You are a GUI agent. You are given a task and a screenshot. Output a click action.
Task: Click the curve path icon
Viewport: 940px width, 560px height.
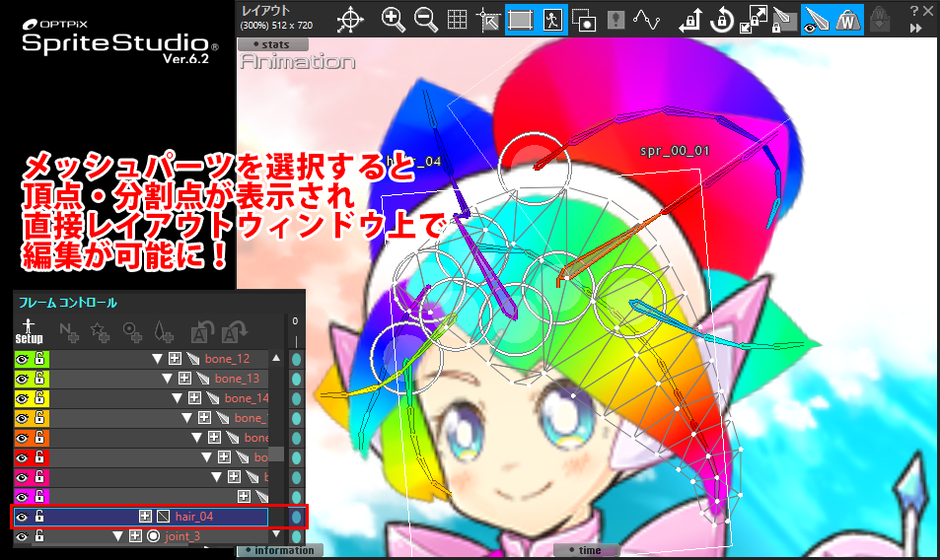(x=647, y=20)
